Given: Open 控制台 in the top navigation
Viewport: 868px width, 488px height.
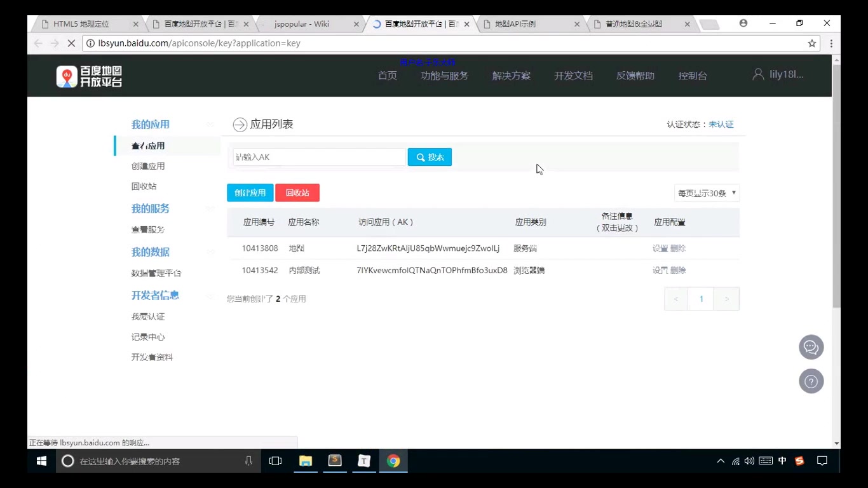Looking at the screenshot, I should pyautogui.click(x=693, y=76).
